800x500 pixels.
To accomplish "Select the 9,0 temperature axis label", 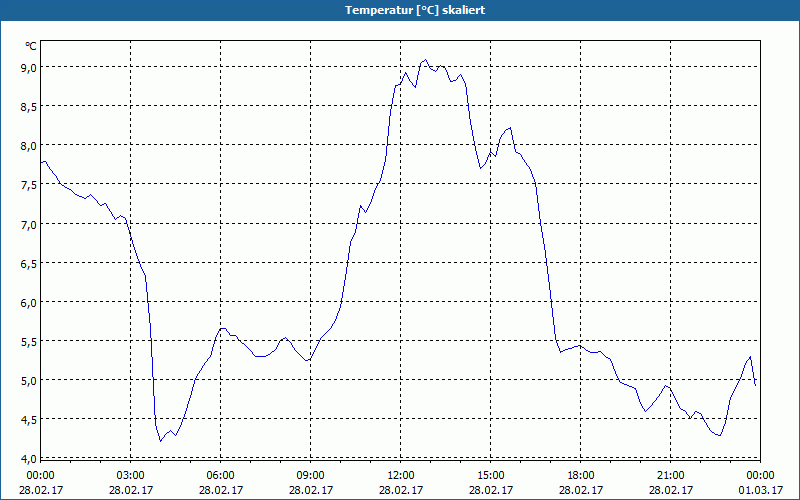I will point(28,67).
